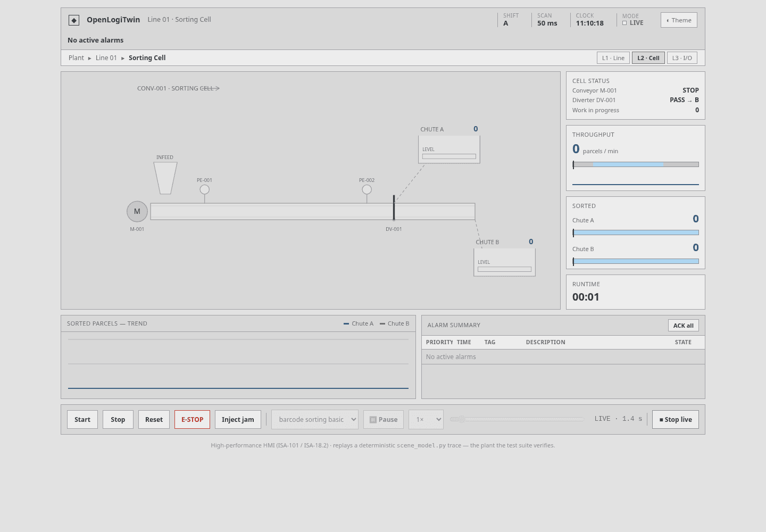Click the Stop conveyor button
The width and height of the screenshot is (766, 532).
click(x=118, y=419)
